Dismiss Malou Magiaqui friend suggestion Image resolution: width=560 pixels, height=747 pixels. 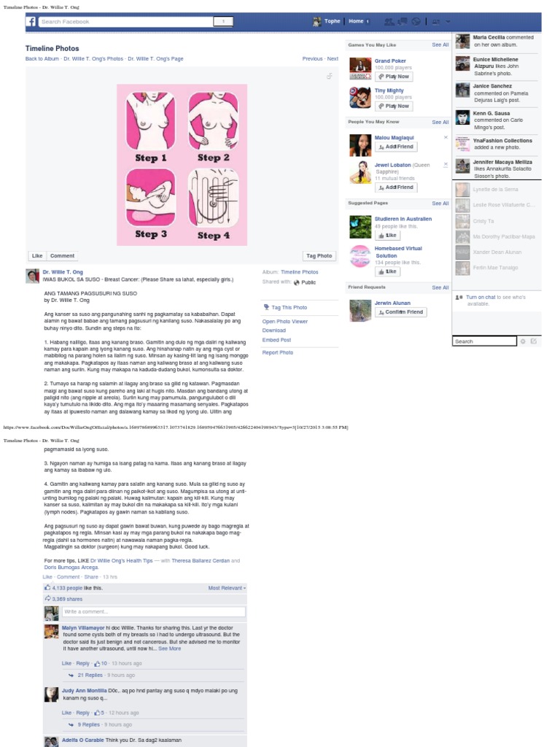click(x=446, y=137)
